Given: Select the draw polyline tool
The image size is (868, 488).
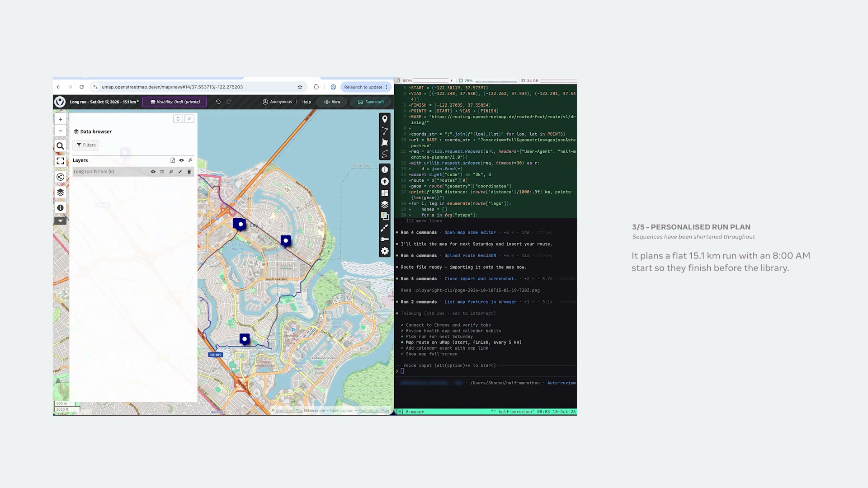Looking at the screenshot, I should 385,131.
